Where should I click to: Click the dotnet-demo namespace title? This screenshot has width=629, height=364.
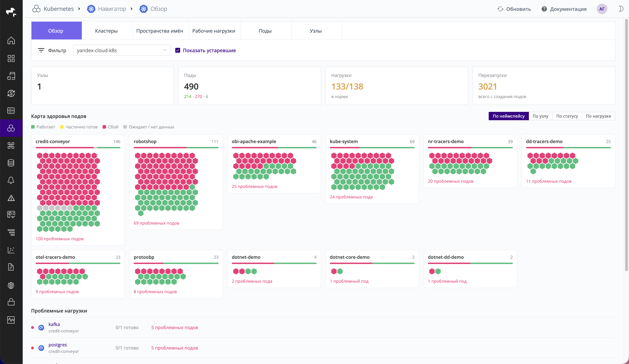coord(246,257)
